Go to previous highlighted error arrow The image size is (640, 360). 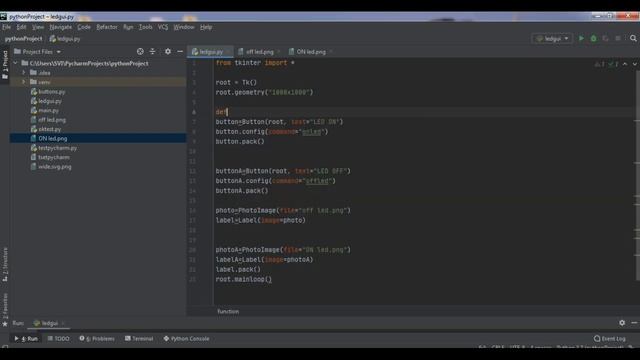pos(625,64)
